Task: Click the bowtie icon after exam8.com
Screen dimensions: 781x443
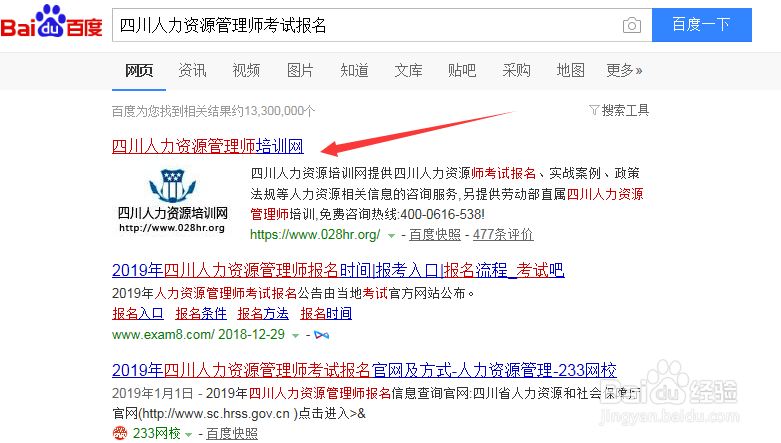Action: pos(322,335)
